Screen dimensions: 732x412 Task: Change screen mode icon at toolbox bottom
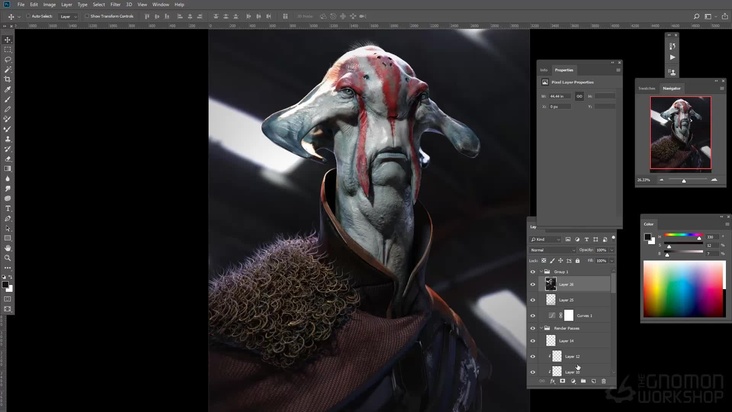coord(7,309)
